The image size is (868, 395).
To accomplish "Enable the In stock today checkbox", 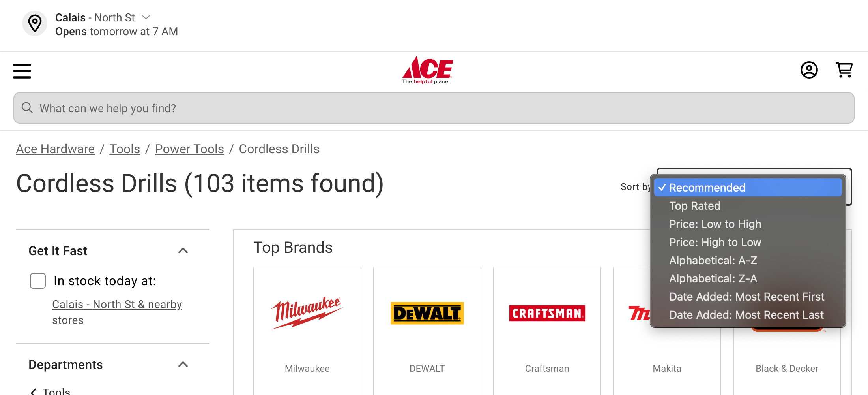I will (37, 281).
